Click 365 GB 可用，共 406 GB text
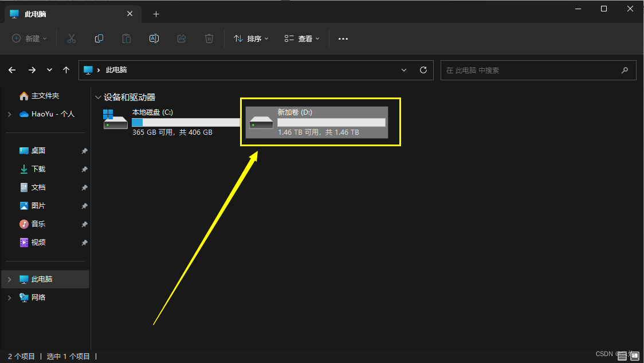This screenshot has width=644, height=363. [x=172, y=132]
